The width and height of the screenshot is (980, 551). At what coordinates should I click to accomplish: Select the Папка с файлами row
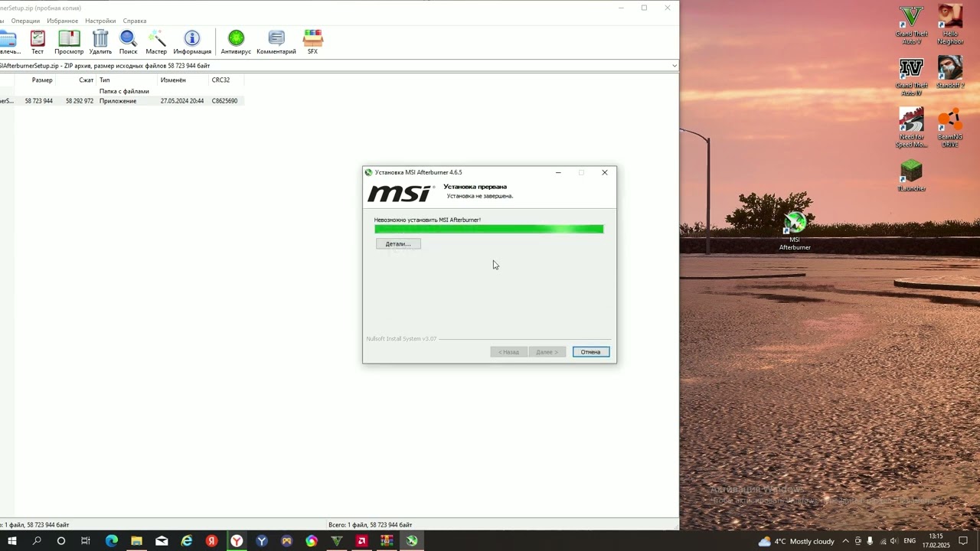click(122, 91)
